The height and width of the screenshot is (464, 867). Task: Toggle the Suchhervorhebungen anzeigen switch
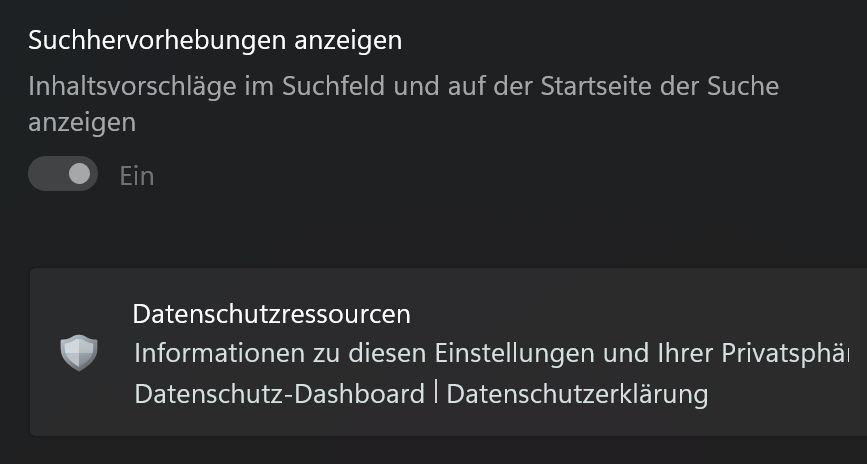click(x=63, y=174)
